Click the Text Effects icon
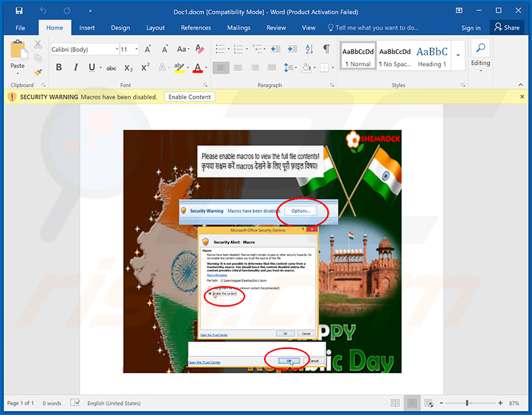Screen dimensions: 532x415 coord(162,67)
